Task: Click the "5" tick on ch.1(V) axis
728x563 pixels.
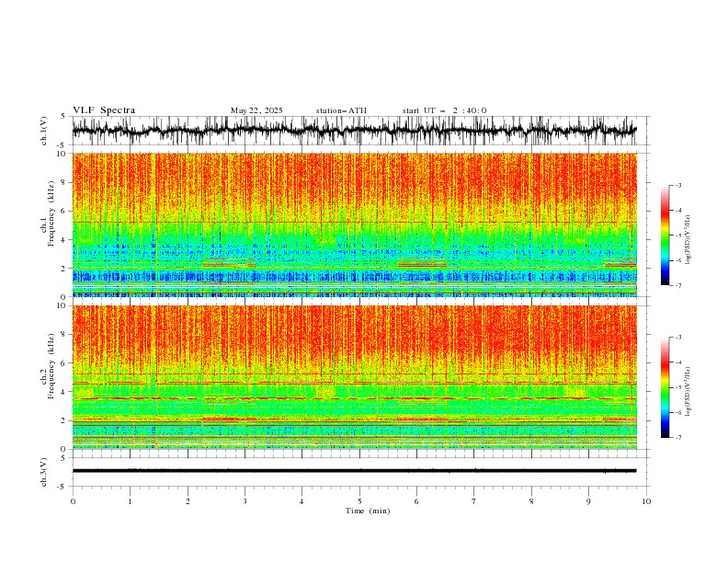Action: click(x=63, y=116)
